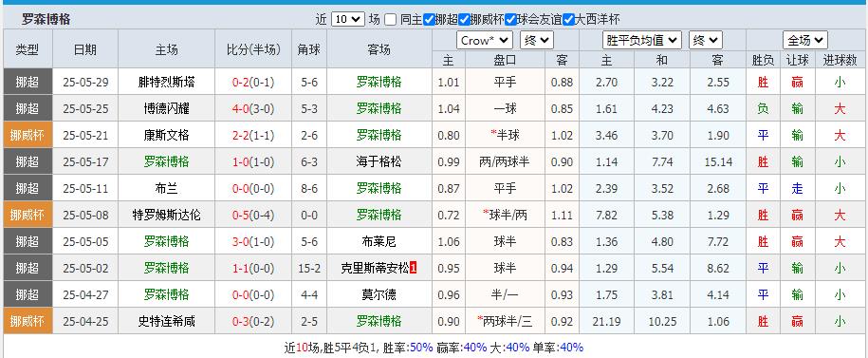Click the 罗森博格 team title at top
Image resolution: width=868 pixels, height=358 pixels.
point(46,19)
